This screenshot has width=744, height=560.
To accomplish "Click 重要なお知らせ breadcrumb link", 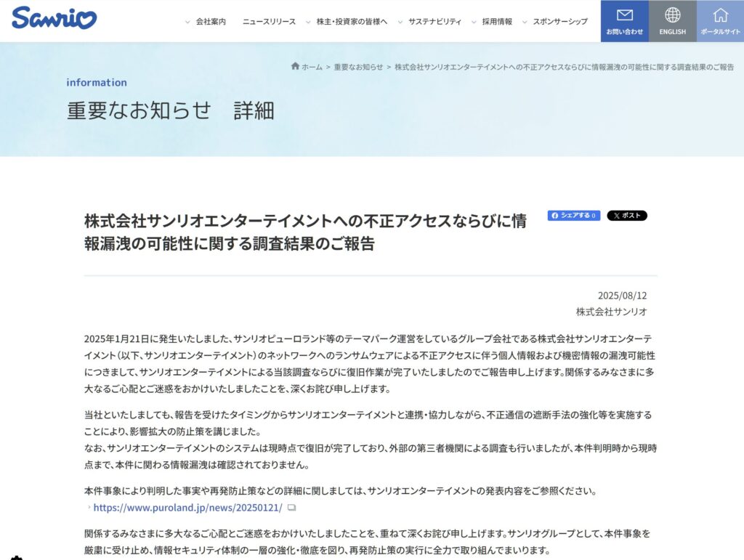I will [x=358, y=67].
